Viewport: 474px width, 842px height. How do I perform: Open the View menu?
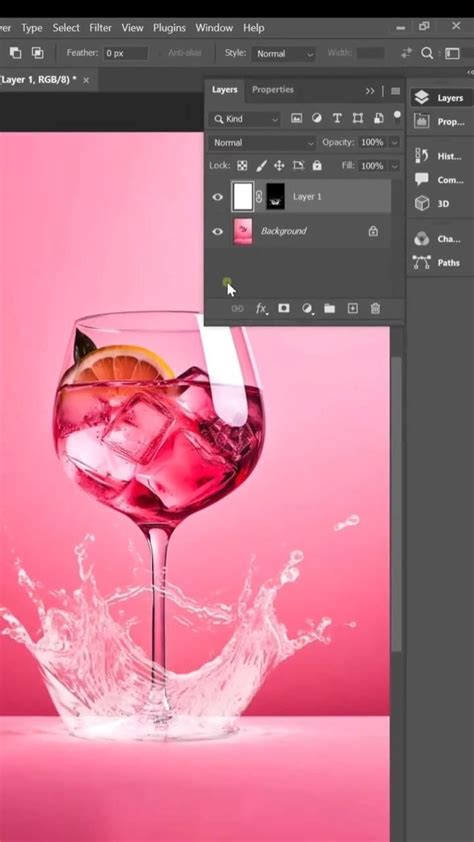133,27
